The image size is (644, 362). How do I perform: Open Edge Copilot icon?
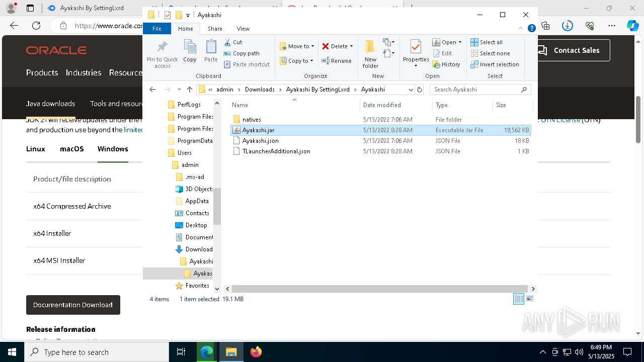click(632, 26)
